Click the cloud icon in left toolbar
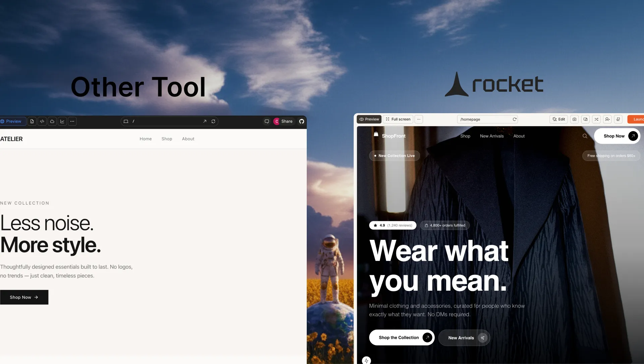 tap(52, 122)
